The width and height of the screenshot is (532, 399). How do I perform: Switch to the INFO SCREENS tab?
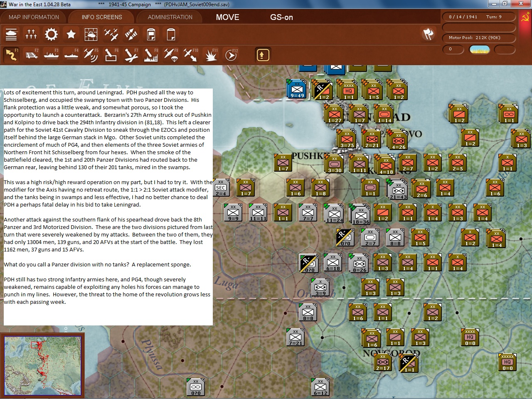[102, 17]
